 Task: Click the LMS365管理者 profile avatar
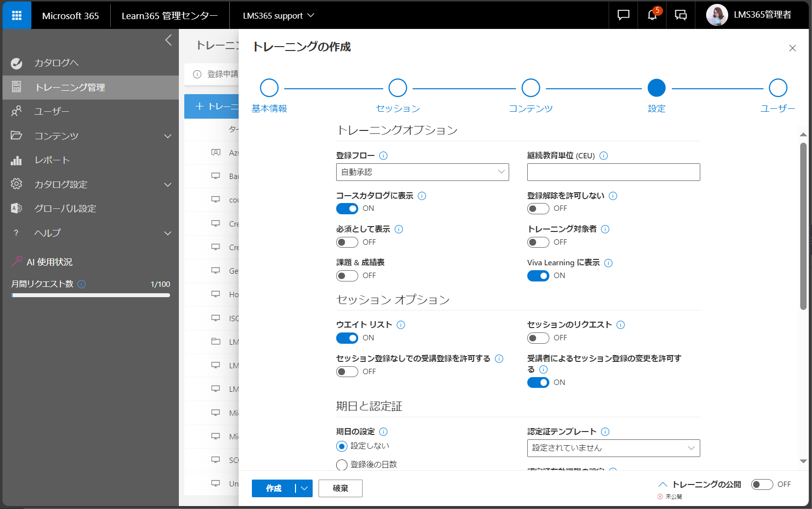716,15
